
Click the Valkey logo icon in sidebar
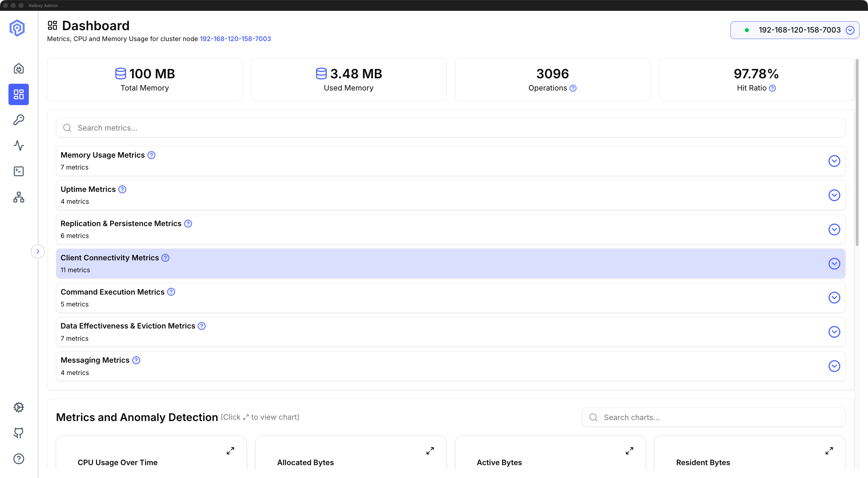(17, 28)
